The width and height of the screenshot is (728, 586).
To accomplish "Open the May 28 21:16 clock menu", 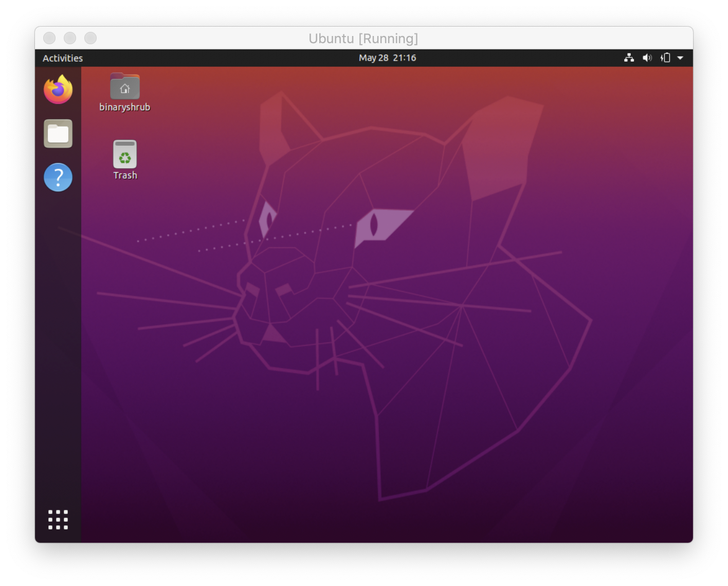I will click(x=388, y=58).
